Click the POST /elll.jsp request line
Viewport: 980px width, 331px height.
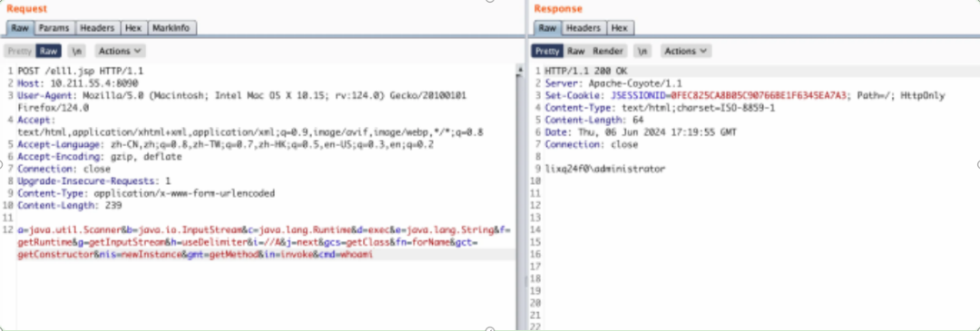[x=81, y=71]
